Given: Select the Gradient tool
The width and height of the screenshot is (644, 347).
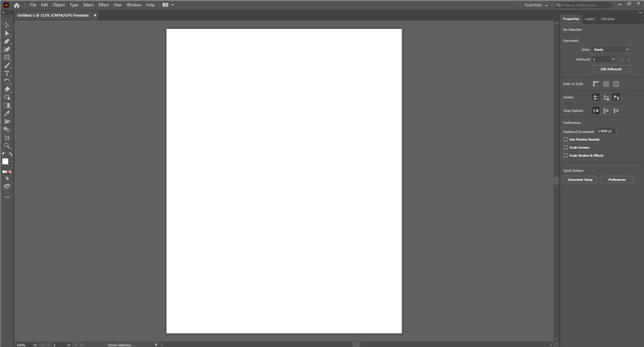Looking at the screenshot, I should click(7, 105).
